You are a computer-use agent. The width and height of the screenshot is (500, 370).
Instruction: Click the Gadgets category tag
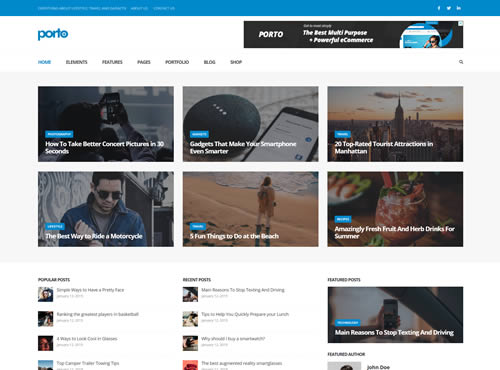tap(199, 134)
